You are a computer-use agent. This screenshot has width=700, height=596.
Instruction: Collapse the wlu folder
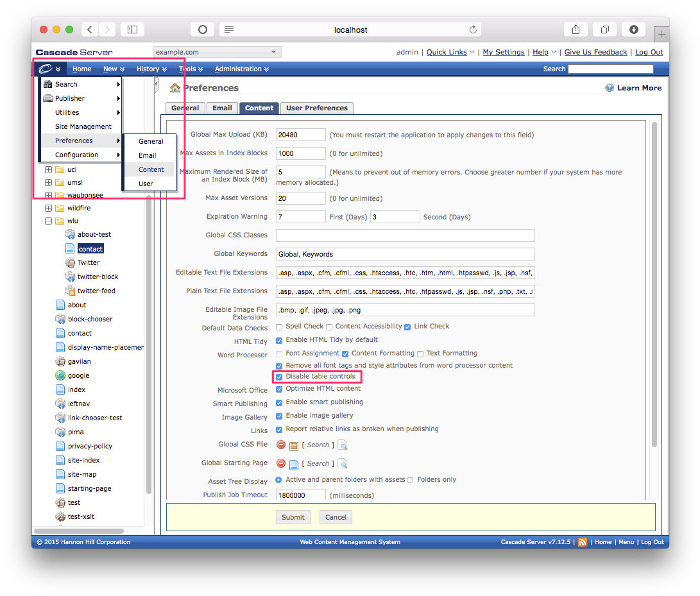click(48, 221)
